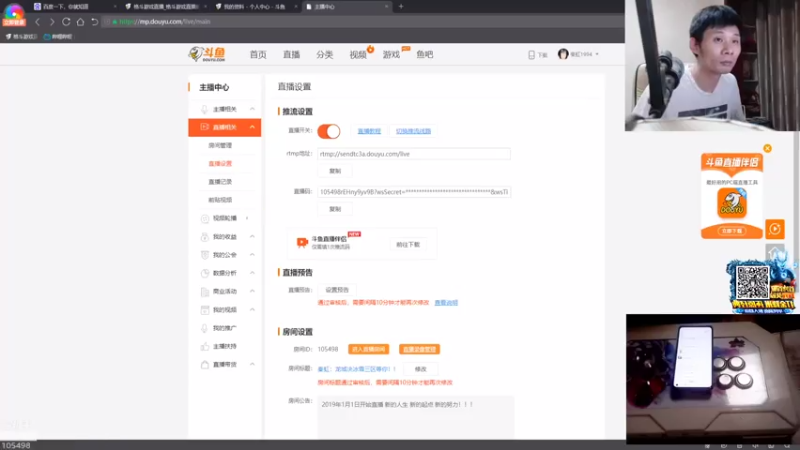Click the microphone icon for 我的推广
The width and height of the screenshot is (800, 450).
coord(205,328)
